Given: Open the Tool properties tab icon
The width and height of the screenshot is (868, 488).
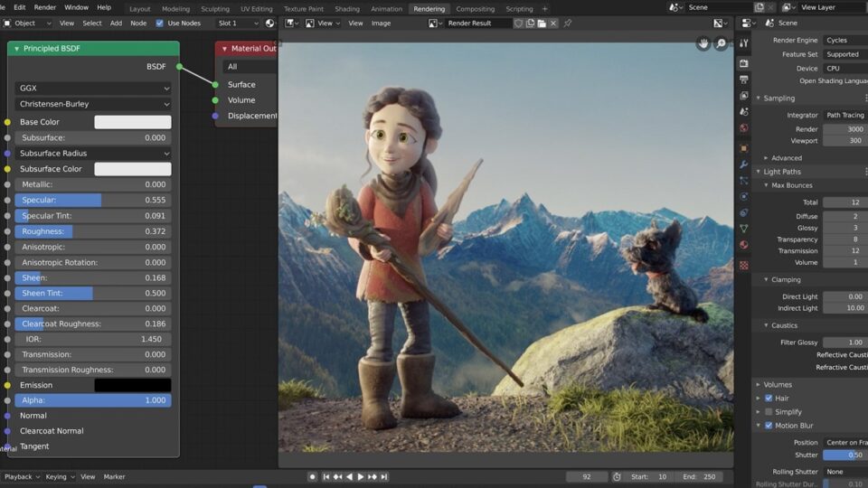Looking at the screenshot, I should 744,43.
